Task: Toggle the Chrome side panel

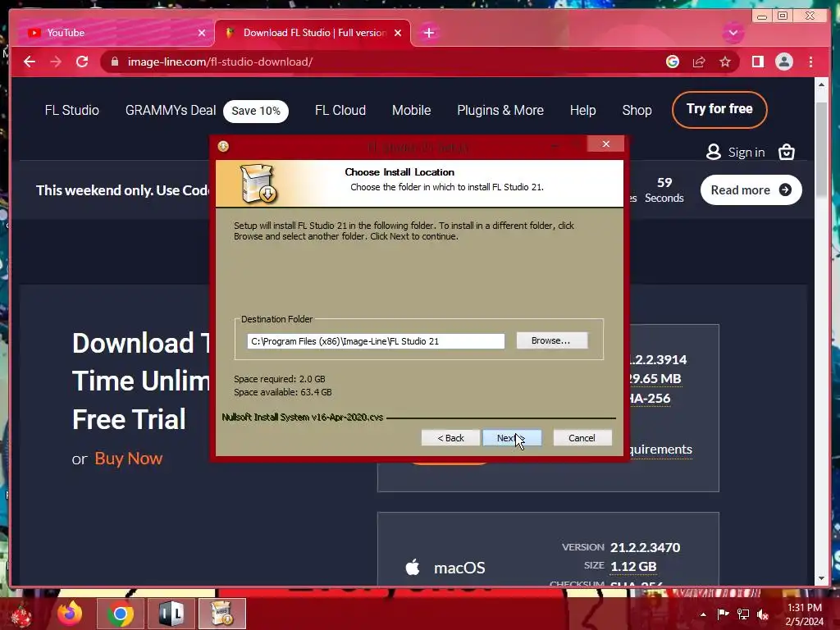Action: tap(757, 62)
